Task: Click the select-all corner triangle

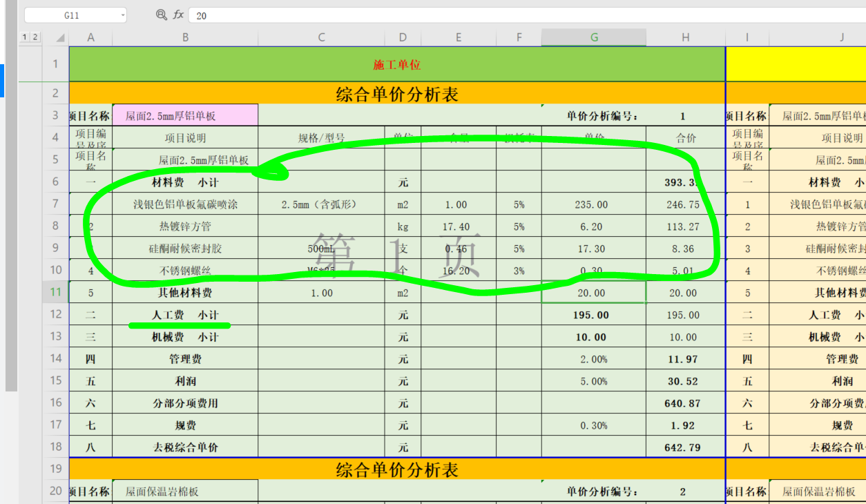Action: (60, 38)
